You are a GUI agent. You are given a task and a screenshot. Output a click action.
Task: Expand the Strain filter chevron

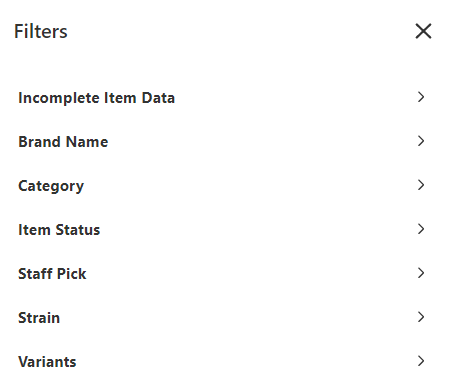point(421,317)
